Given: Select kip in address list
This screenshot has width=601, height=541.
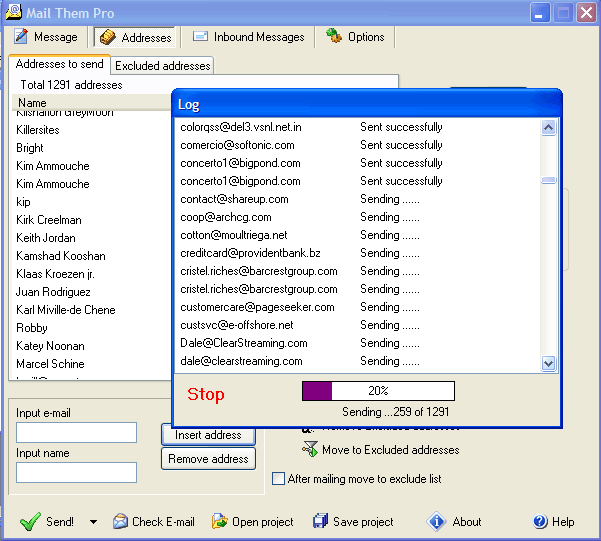Looking at the screenshot, I should click(x=23, y=202).
